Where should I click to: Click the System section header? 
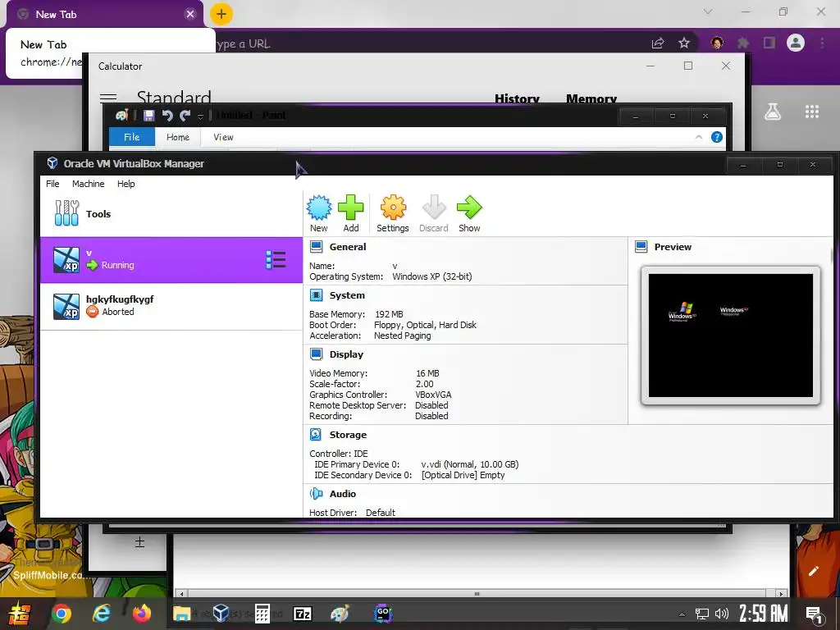[x=347, y=295]
